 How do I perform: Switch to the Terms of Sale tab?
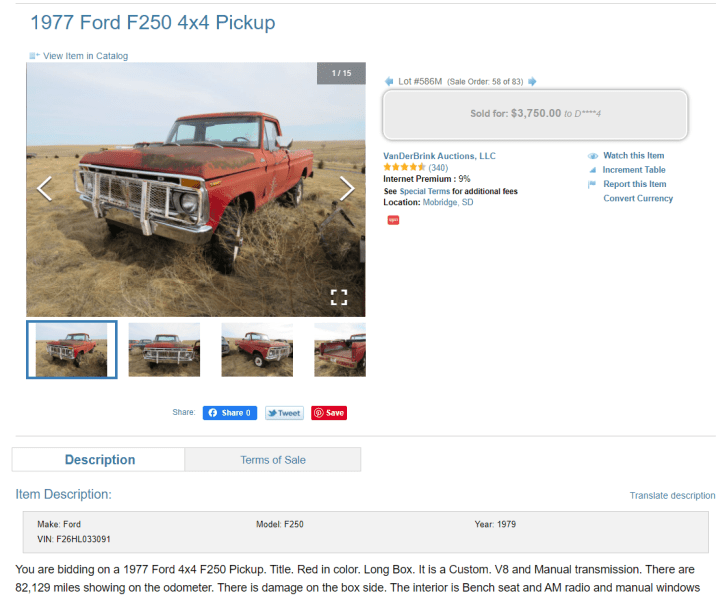click(273, 460)
